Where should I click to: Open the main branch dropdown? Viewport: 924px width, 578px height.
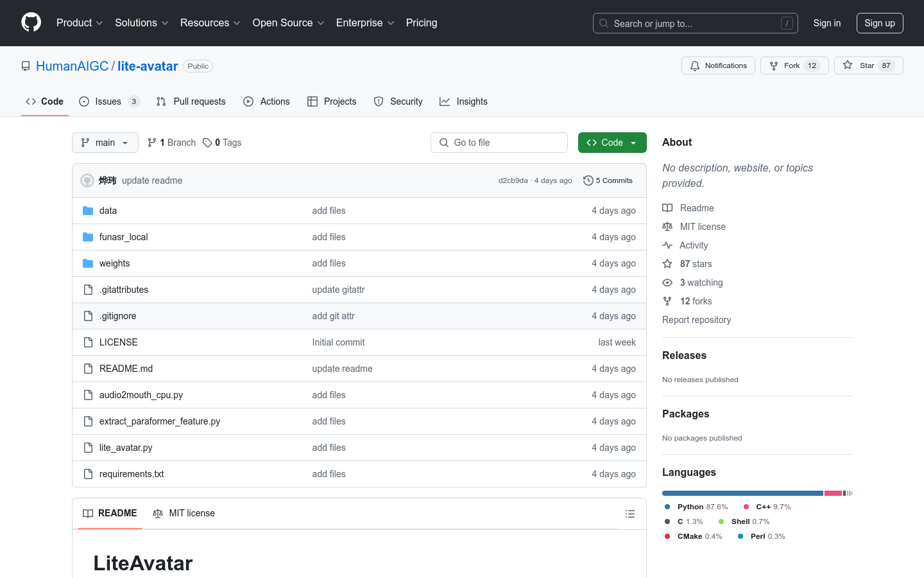click(105, 143)
